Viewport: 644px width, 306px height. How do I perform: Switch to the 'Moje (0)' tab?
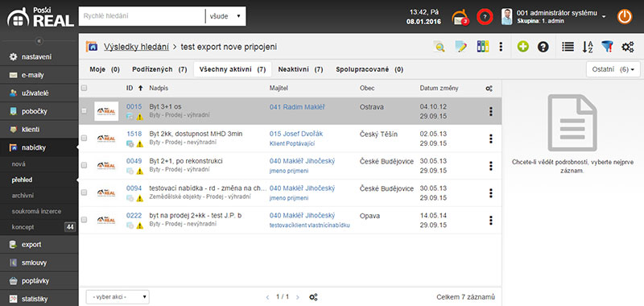(105, 70)
